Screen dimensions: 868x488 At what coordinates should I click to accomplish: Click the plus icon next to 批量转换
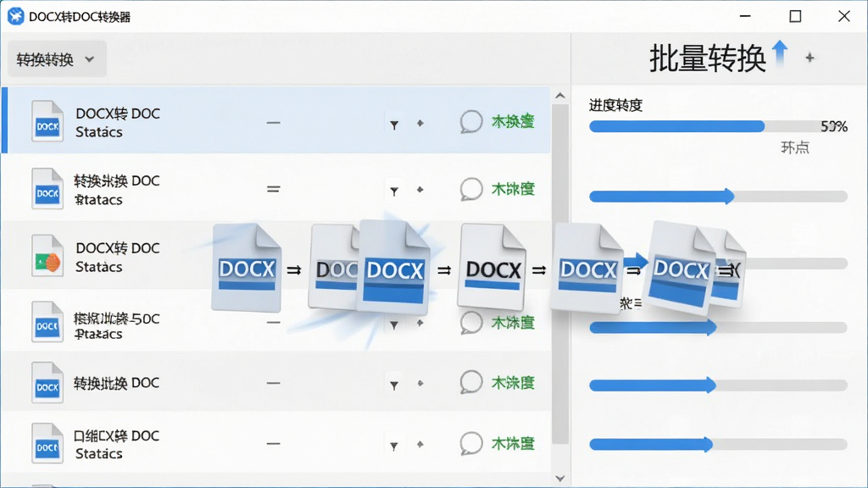(x=810, y=58)
